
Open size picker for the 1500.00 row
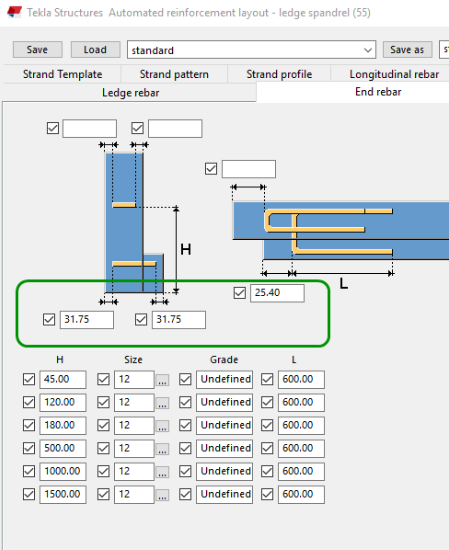pos(162,495)
